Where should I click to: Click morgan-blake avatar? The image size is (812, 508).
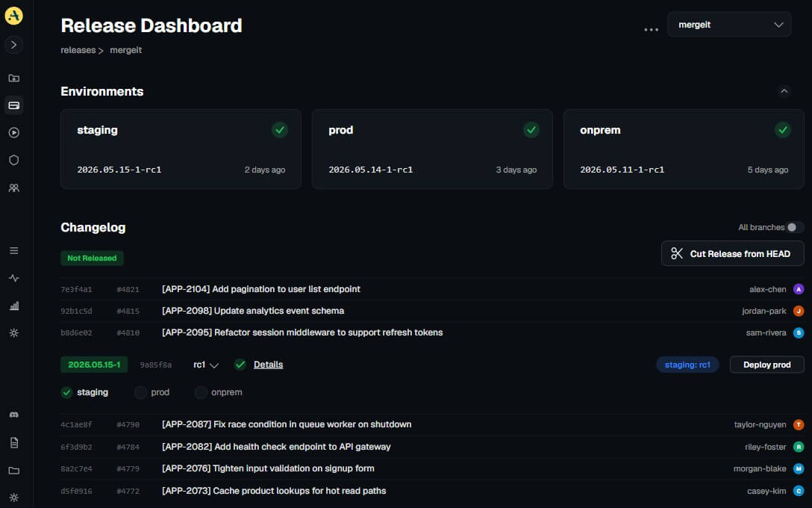[799, 468]
